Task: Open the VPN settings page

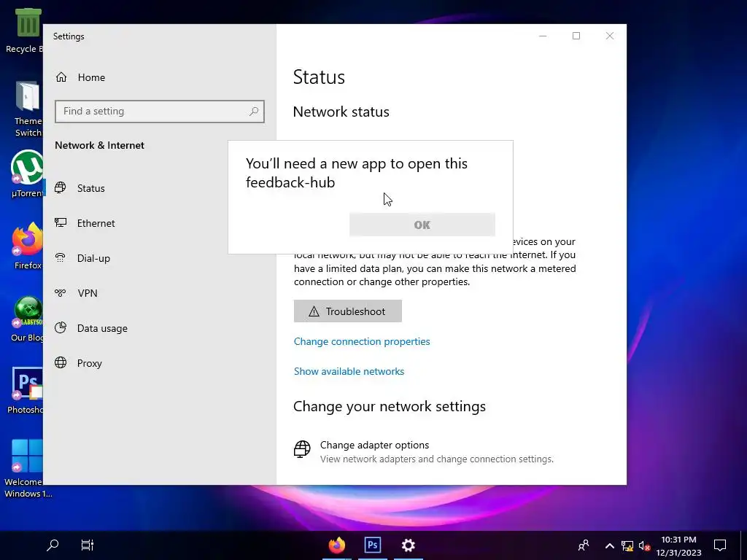Action: pos(88,293)
